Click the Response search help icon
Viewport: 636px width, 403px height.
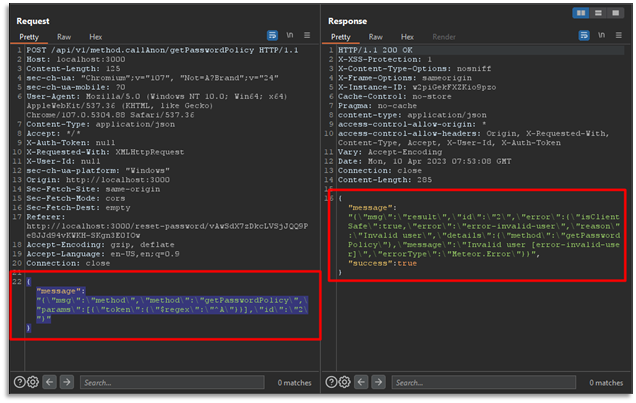[332, 382]
